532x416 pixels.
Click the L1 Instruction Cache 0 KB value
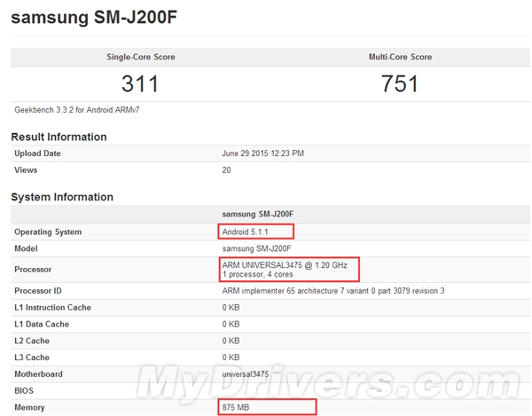point(231,308)
